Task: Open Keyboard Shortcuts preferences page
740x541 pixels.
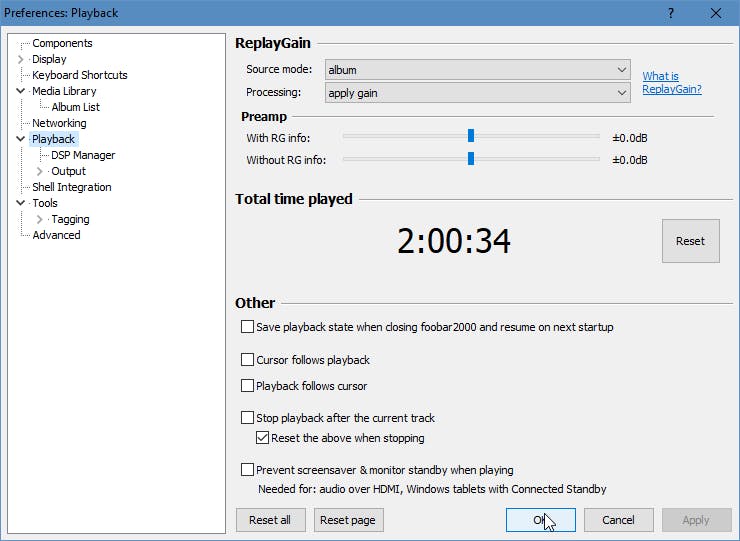Action: point(80,75)
